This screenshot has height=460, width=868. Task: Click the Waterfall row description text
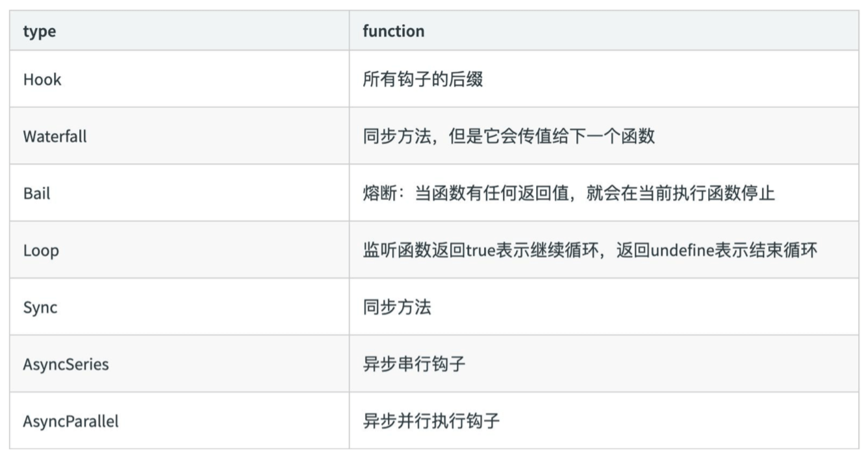coord(509,136)
